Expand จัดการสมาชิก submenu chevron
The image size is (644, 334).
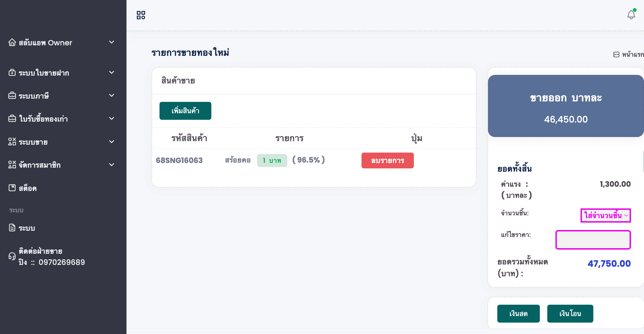pyautogui.click(x=112, y=165)
